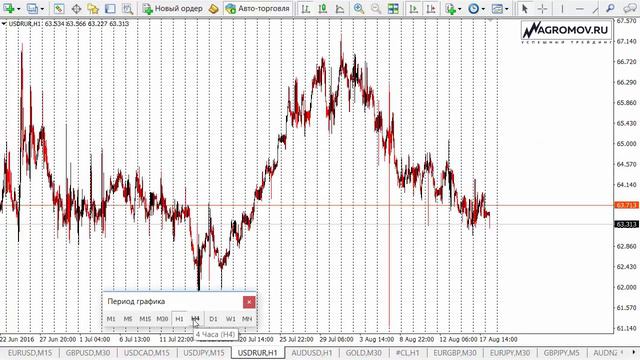Screen dimensions: 640x360
Task: Zoom in on the chart
Action: (x=359, y=8)
